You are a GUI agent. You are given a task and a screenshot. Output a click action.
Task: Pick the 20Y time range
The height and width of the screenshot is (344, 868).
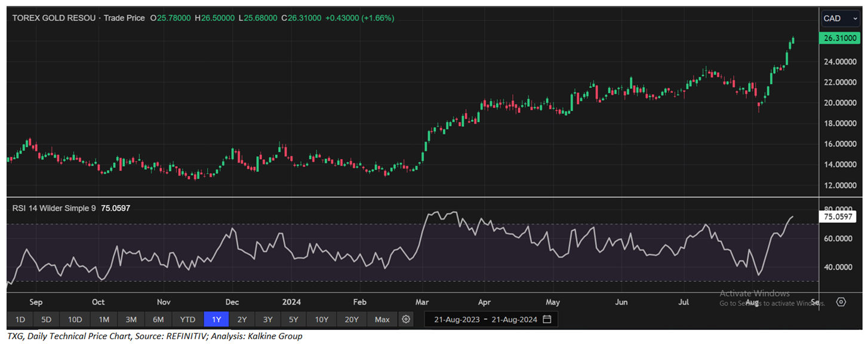click(x=352, y=320)
